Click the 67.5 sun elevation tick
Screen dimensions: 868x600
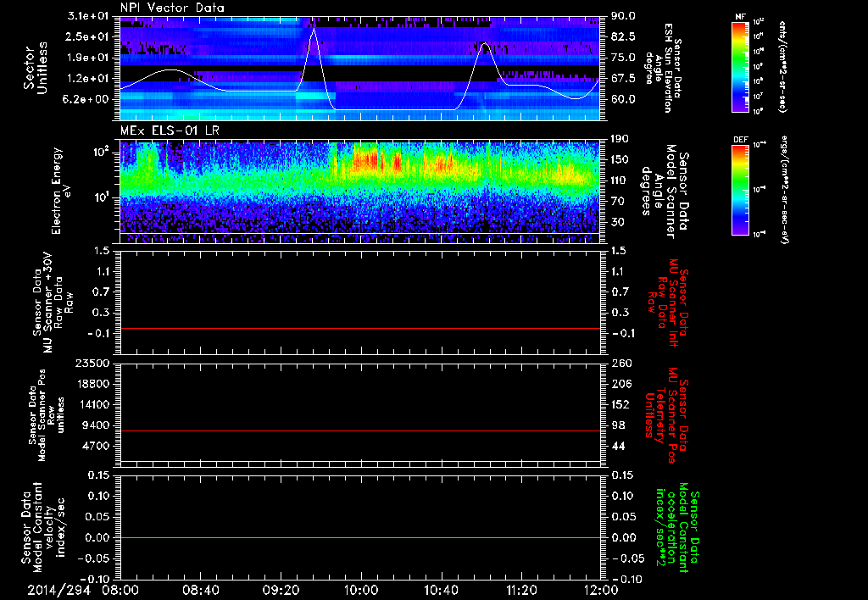[x=623, y=79]
